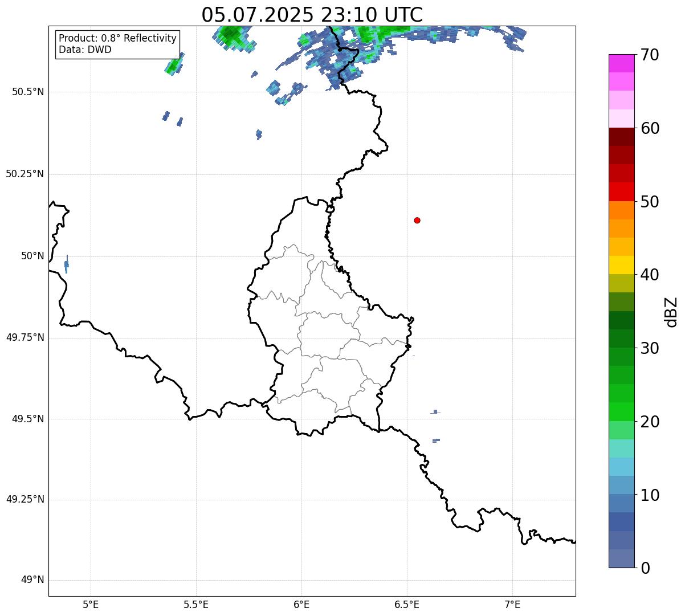Click the latitude label 50°N

tap(33, 256)
